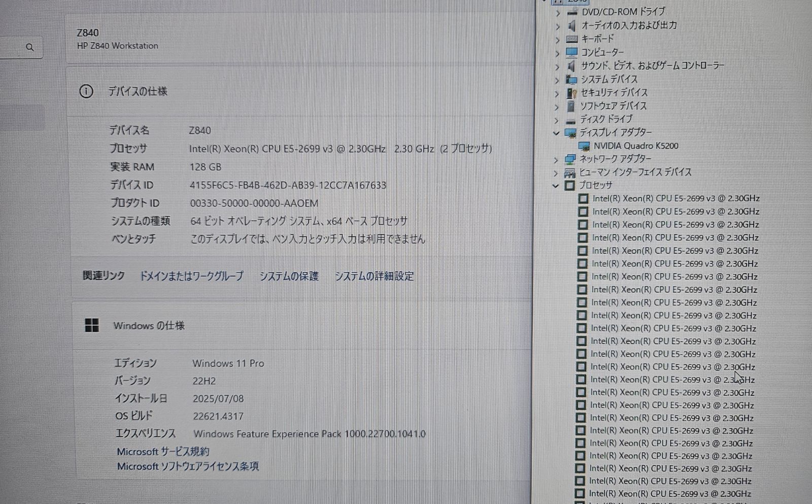Expand the コンピューター node
Viewport: 812px width, 504px height.
pyautogui.click(x=557, y=53)
